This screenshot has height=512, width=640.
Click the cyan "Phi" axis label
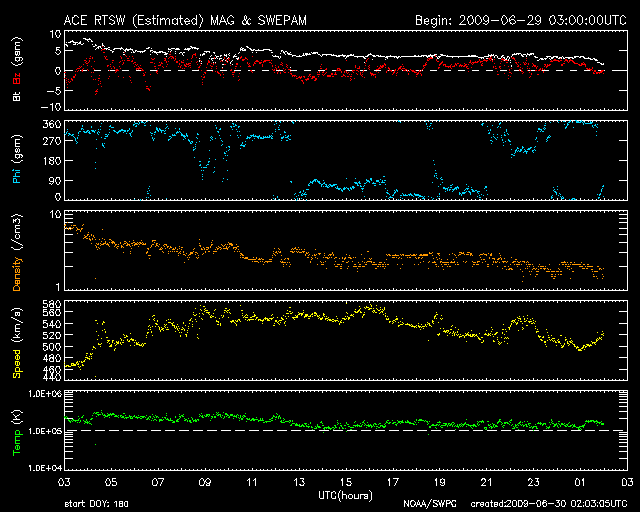[17, 176]
